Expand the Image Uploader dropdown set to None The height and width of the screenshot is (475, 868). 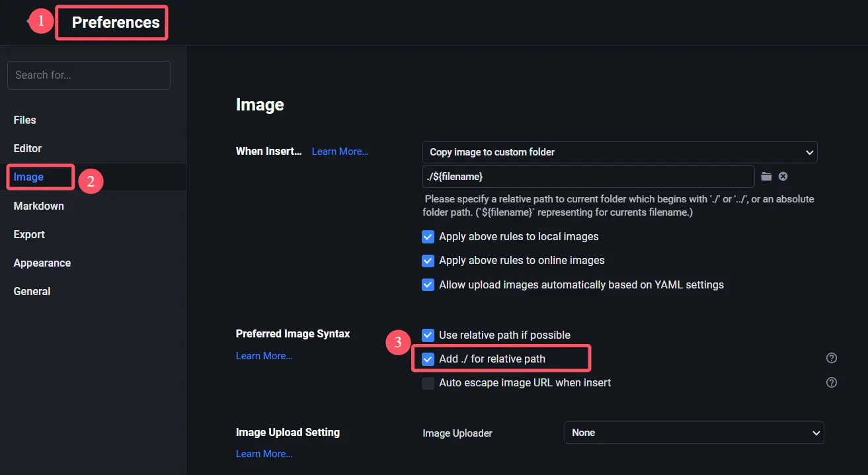(693, 433)
